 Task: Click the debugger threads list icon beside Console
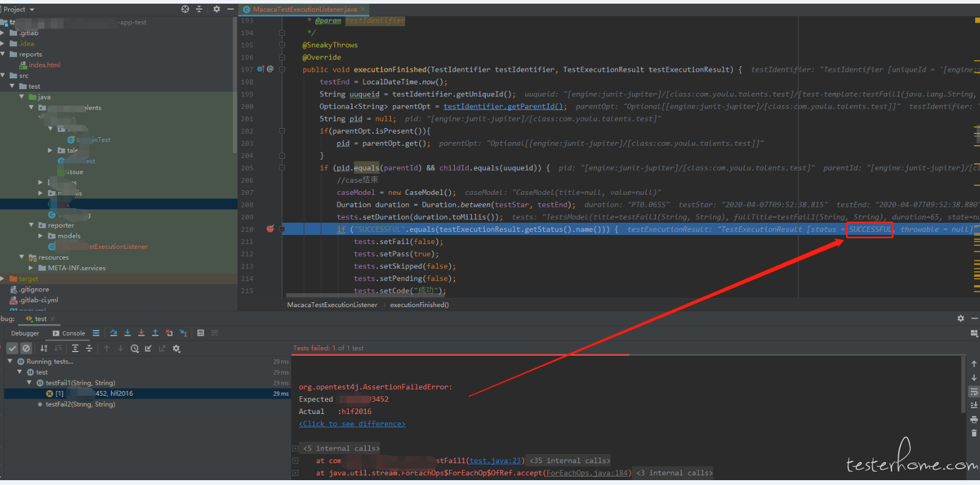point(96,333)
